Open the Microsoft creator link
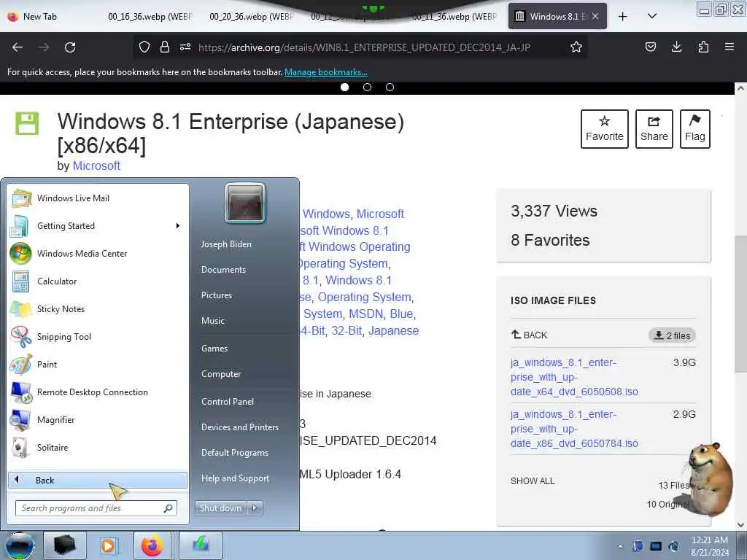Image resolution: width=747 pixels, height=560 pixels. point(96,166)
